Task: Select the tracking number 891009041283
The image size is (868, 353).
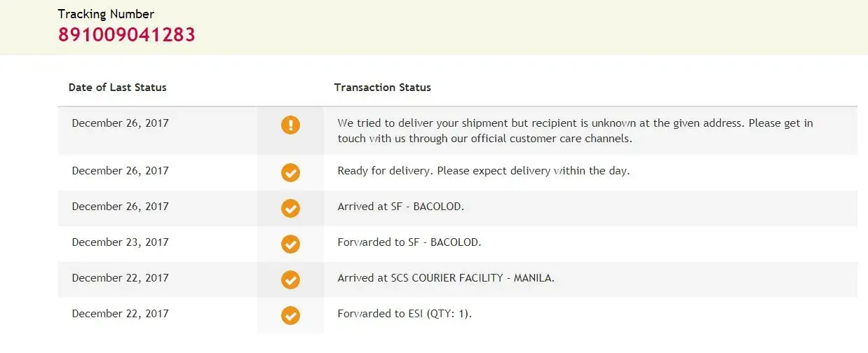Action: pyautogui.click(x=126, y=34)
